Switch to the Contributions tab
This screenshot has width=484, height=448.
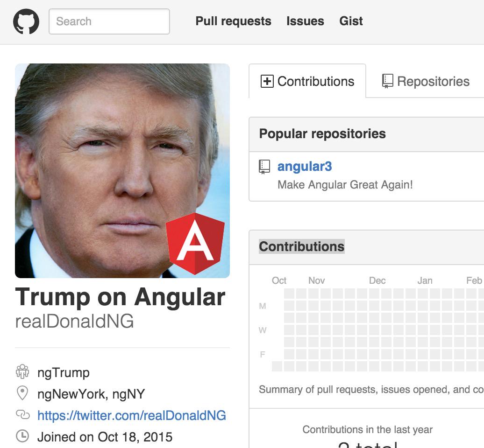pyautogui.click(x=307, y=81)
